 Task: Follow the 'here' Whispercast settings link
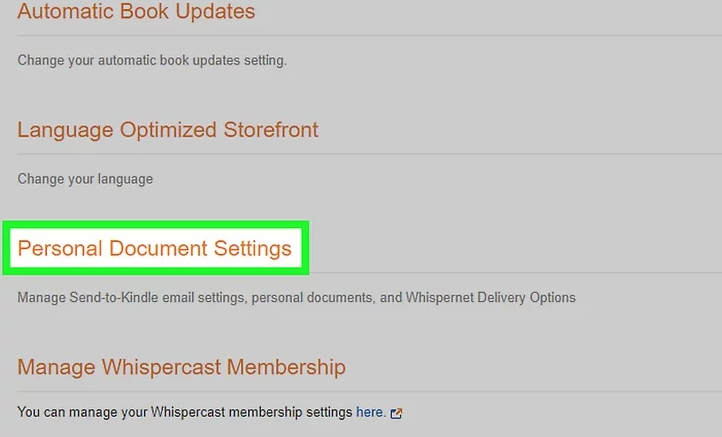click(x=371, y=412)
